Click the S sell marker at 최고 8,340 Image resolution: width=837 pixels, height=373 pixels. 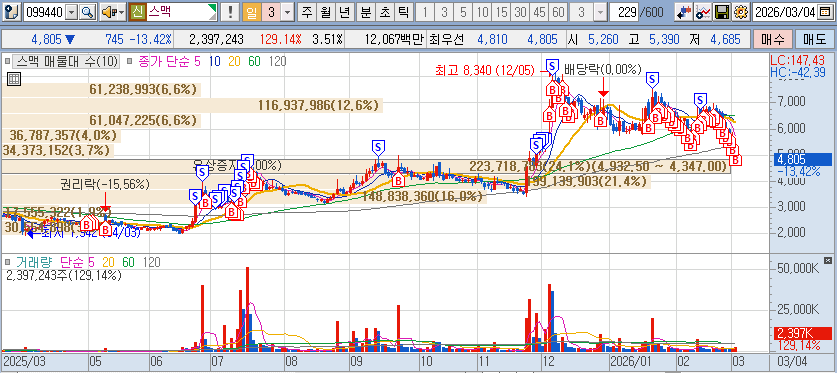tap(552, 66)
